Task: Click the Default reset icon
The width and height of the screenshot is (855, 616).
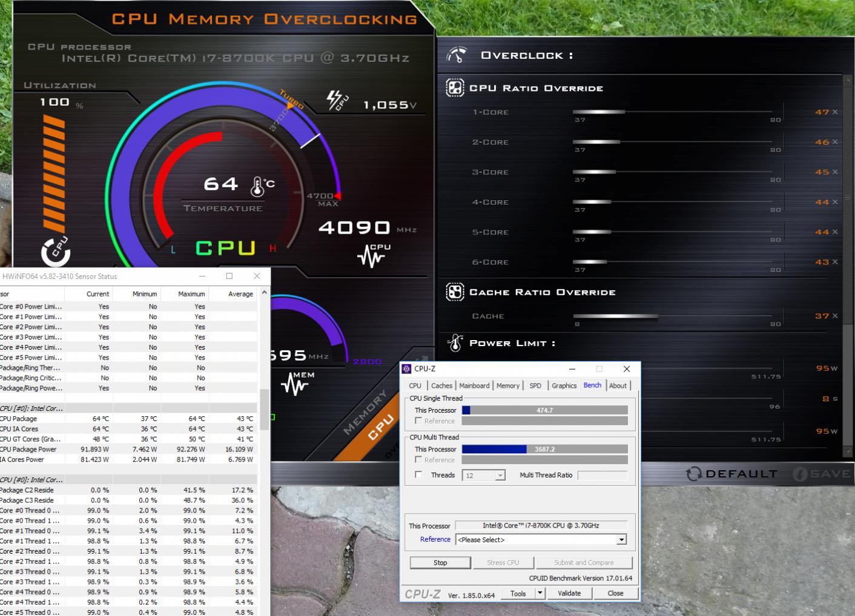Action: tap(694, 474)
